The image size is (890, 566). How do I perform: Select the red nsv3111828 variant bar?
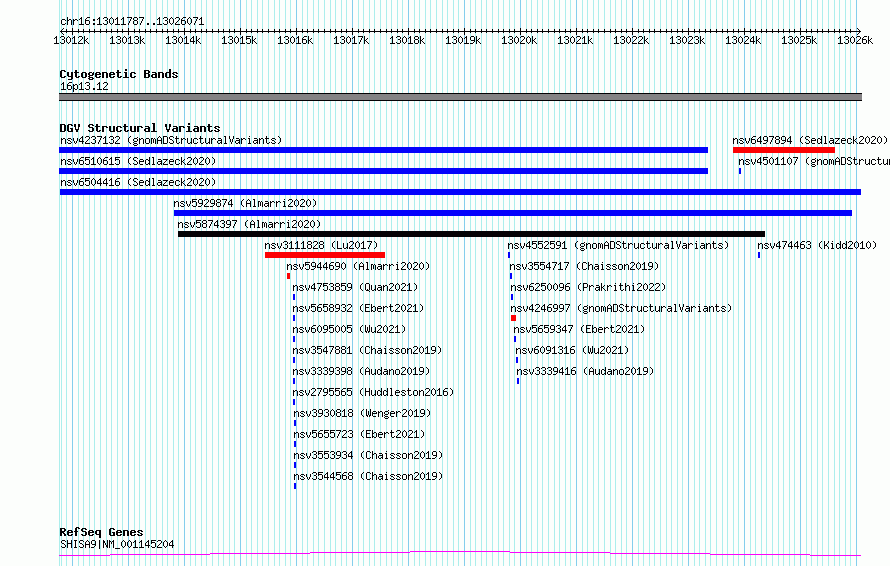click(x=325, y=255)
